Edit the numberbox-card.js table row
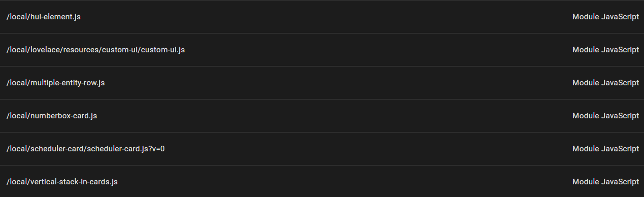The width and height of the screenshot is (644, 197). pos(322,116)
